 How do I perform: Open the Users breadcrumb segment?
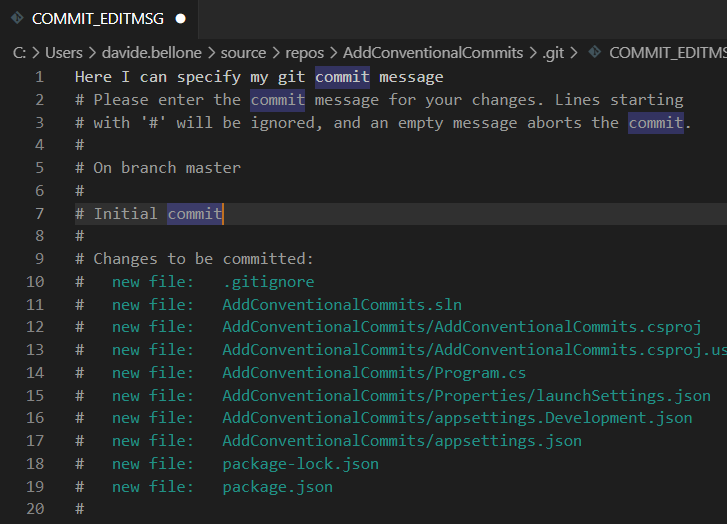pyautogui.click(x=64, y=53)
